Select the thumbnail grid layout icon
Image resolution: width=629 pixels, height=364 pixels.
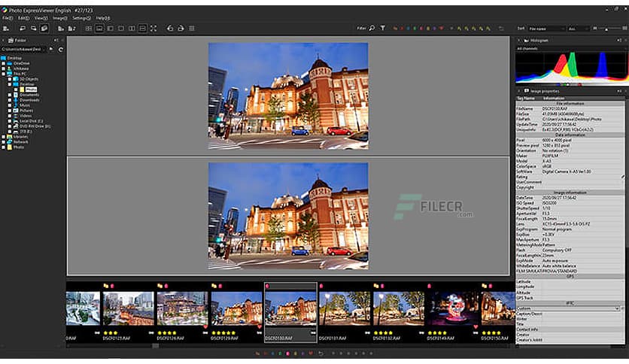(88, 29)
